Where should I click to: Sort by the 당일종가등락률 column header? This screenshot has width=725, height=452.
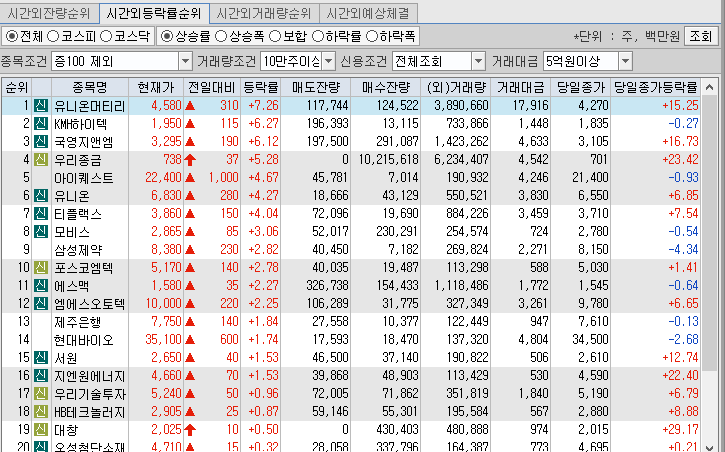[655, 87]
